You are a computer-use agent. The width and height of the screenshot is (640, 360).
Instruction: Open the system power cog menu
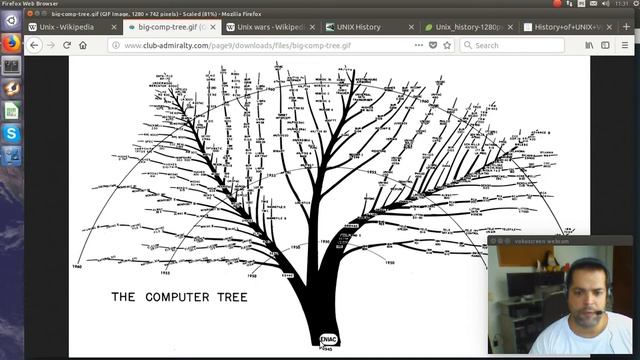(637, 3)
